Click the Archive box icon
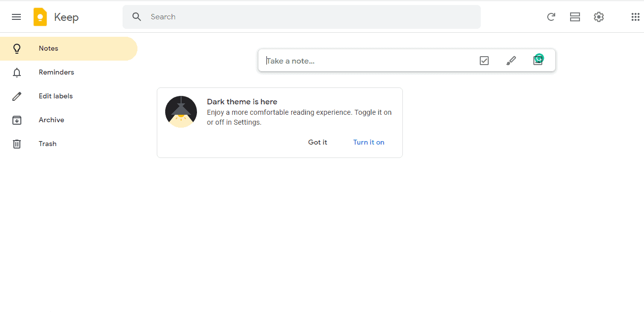The height and width of the screenshot is (312, 644). pos(17,120)
